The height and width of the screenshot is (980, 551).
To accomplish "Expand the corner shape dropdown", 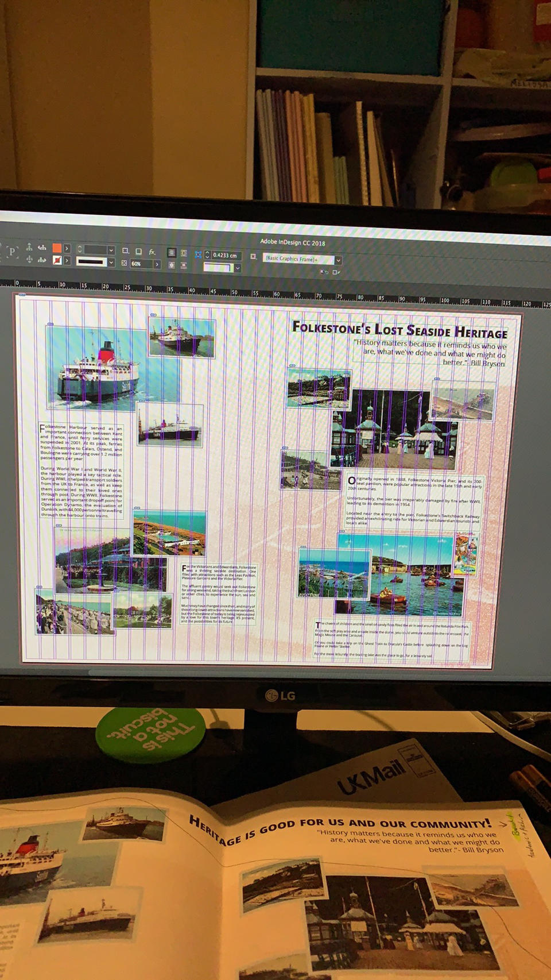I will 237,268.
